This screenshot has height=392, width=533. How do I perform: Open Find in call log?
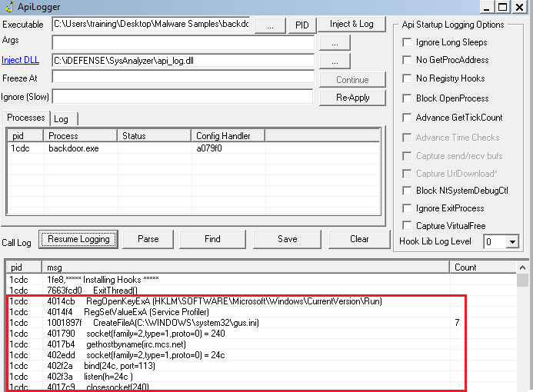(x=212, y=239)
